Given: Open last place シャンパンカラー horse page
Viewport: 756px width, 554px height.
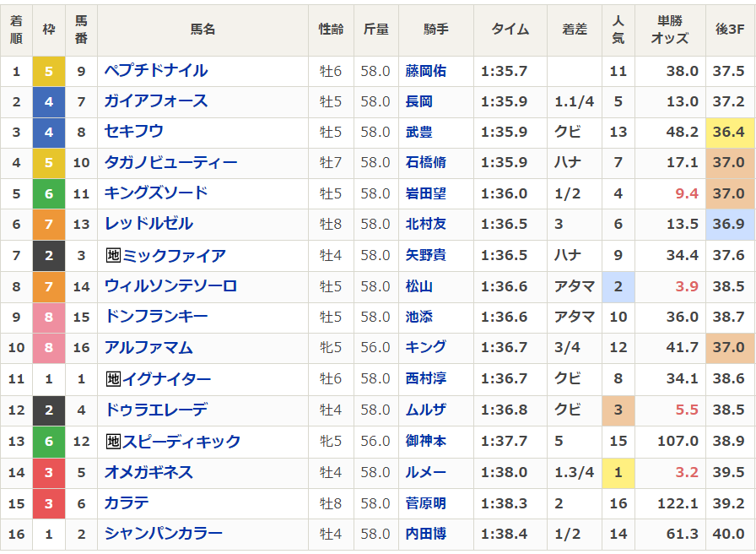Looking at the screenshot, I should click(163, 534).
